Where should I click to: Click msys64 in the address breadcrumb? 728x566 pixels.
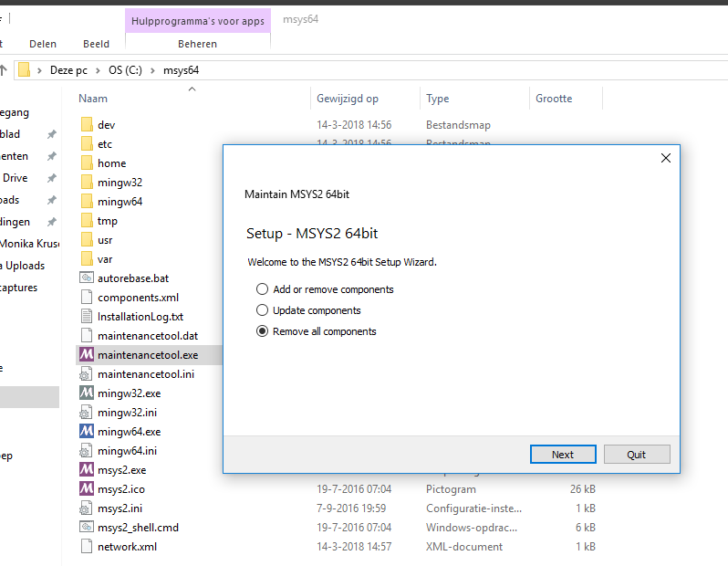click(x=181, y=70)
